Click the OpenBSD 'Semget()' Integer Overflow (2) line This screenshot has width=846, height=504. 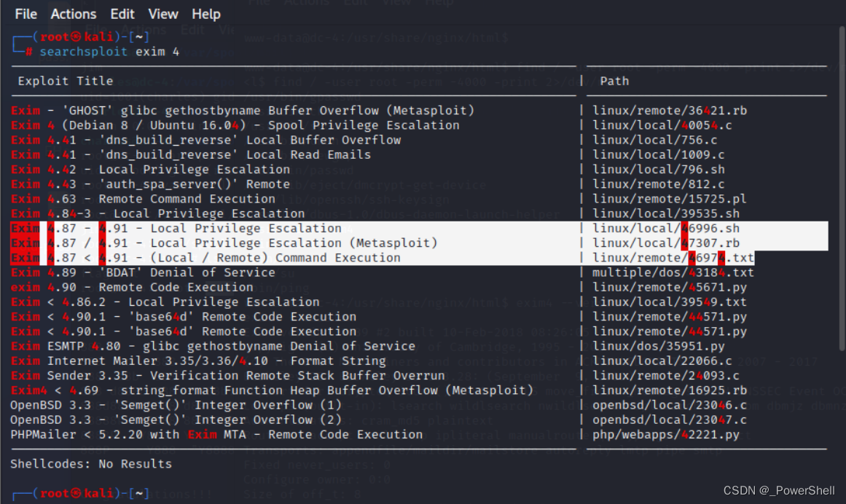coord(176,420)
